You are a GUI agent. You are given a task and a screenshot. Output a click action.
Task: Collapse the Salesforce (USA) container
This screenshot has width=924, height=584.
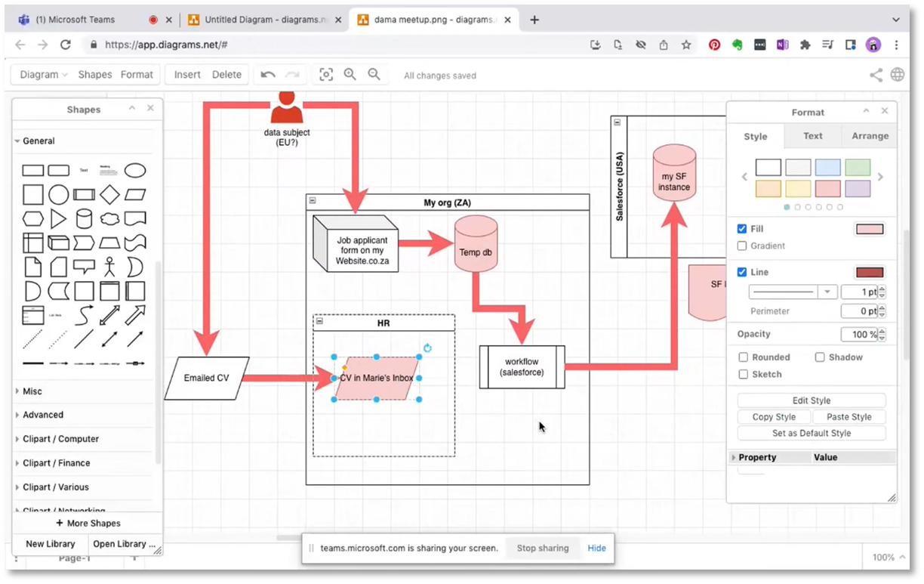617,122
